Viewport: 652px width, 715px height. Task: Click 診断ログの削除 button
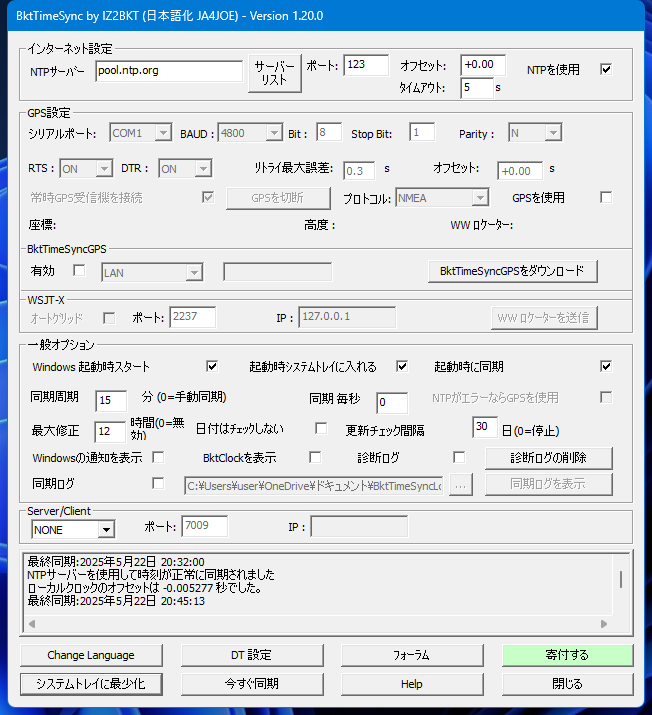point(549,458)
